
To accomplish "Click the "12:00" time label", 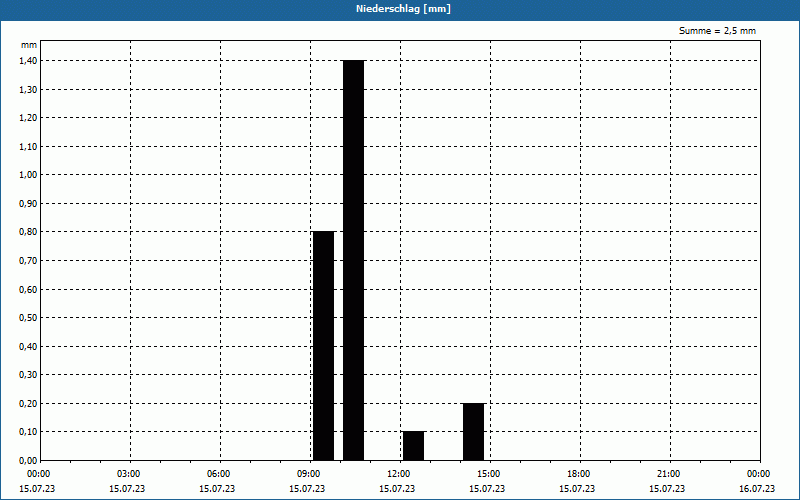I will tap(400, 474).
